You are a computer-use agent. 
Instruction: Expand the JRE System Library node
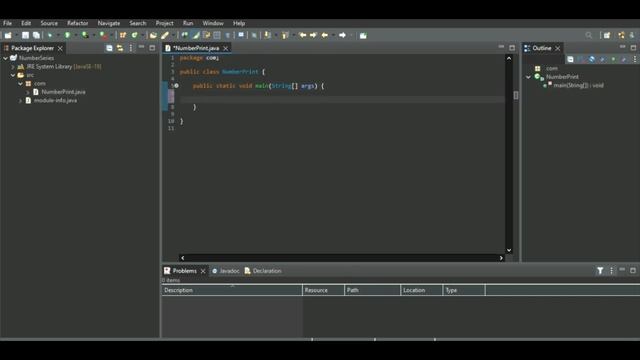coord(13,67)
